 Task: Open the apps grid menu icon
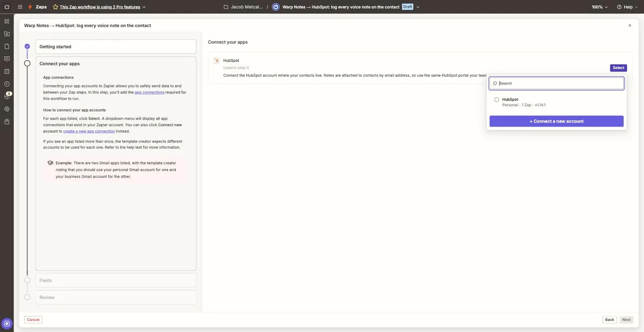(x=20, y=7)
